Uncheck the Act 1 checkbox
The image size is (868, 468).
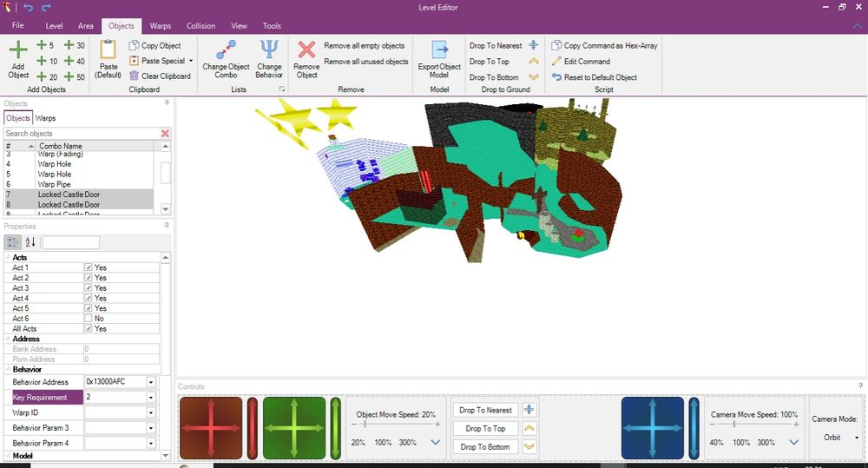(x=88, y=267)
